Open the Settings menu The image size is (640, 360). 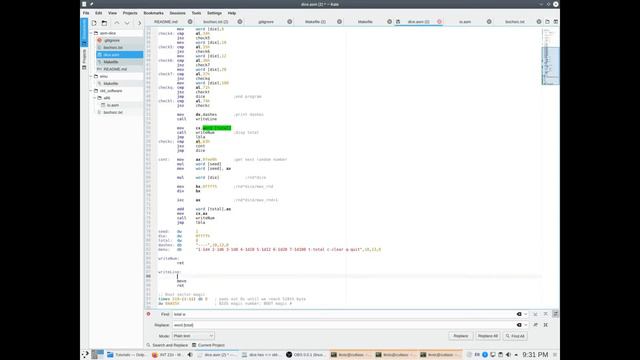tap(214, 13)
